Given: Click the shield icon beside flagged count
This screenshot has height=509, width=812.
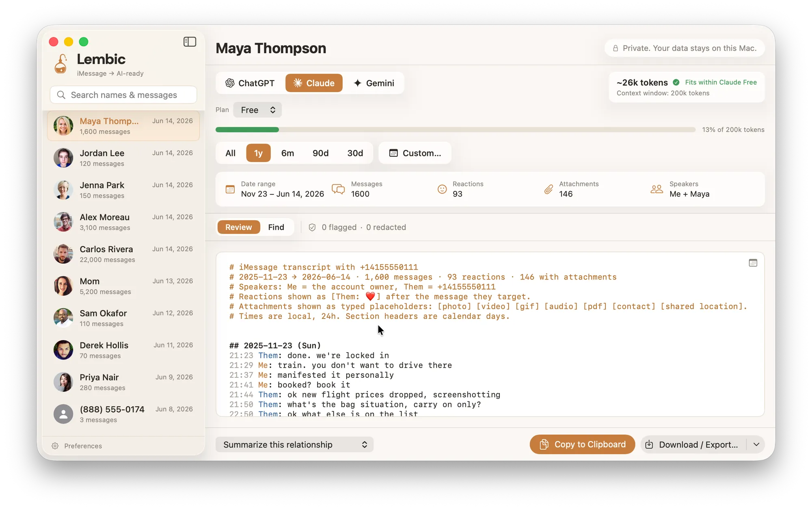Looking at the screenshot, I should 312,227.
